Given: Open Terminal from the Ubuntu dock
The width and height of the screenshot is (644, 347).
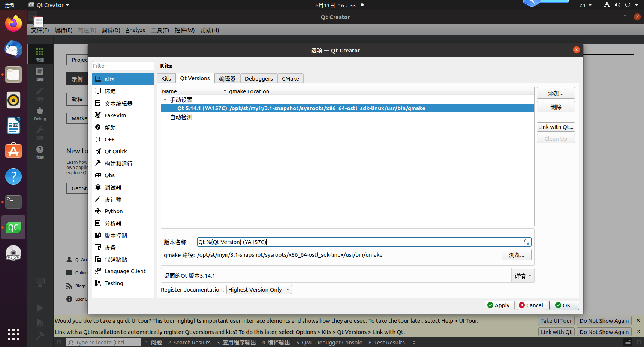Looking at the screenshot, I should (13, 202).
